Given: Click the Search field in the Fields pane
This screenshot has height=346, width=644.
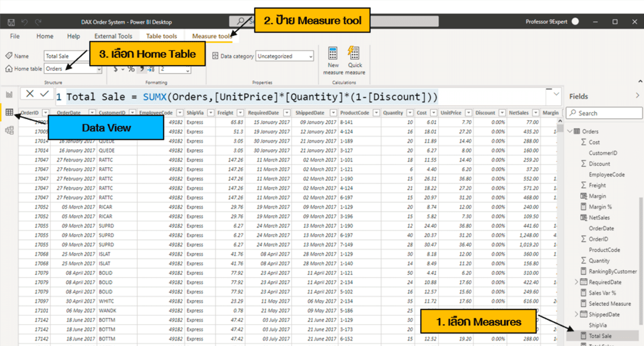Looking at the screenshot, I should pos(604,113).
